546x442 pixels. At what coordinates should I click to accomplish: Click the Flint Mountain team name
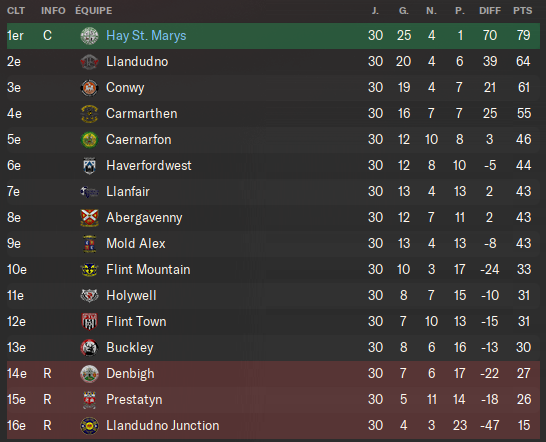click(x=148, y=270)
